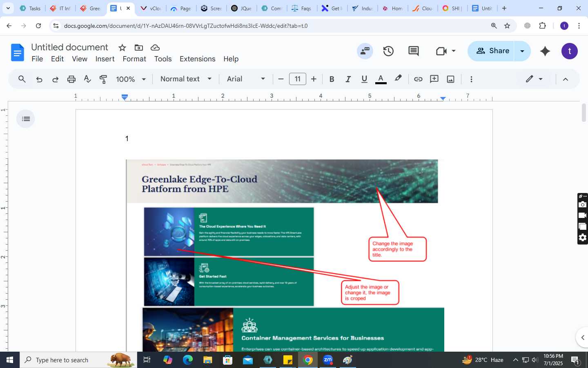
Task: Open the More toolbar options menu
Action: point(471,79)
